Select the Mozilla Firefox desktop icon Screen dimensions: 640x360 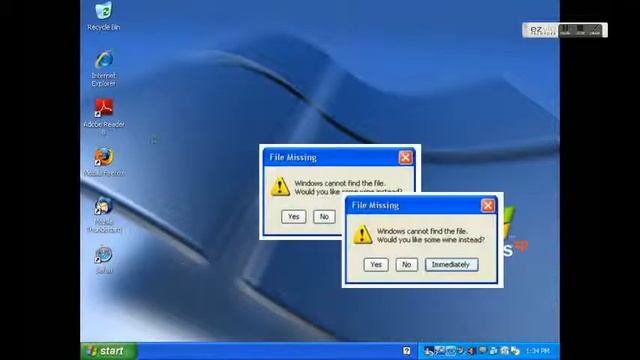pyautogui.click(x=104, y=162)
